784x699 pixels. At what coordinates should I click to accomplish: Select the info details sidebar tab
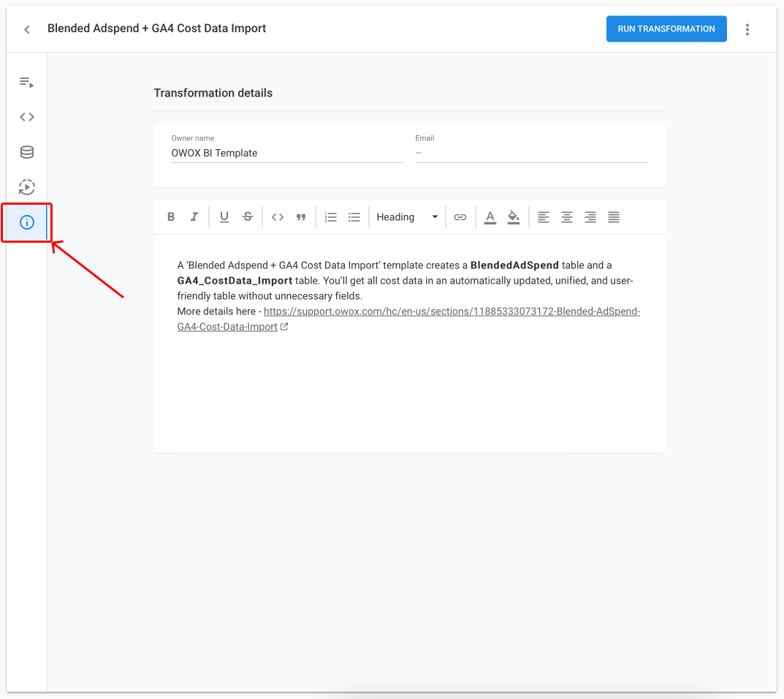(27, 222)
